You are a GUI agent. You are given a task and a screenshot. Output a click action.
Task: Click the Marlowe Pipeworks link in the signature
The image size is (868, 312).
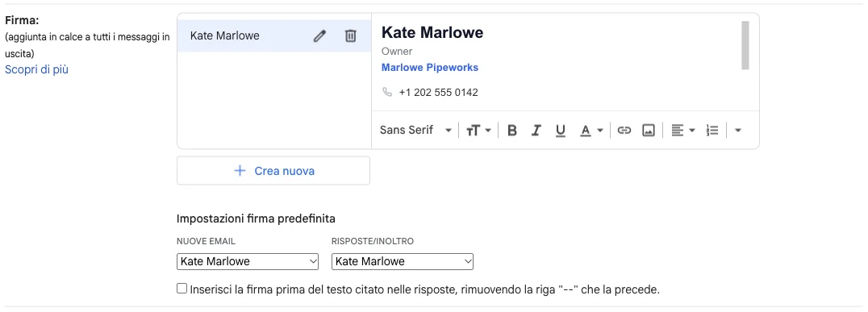(x=430, y=68)
